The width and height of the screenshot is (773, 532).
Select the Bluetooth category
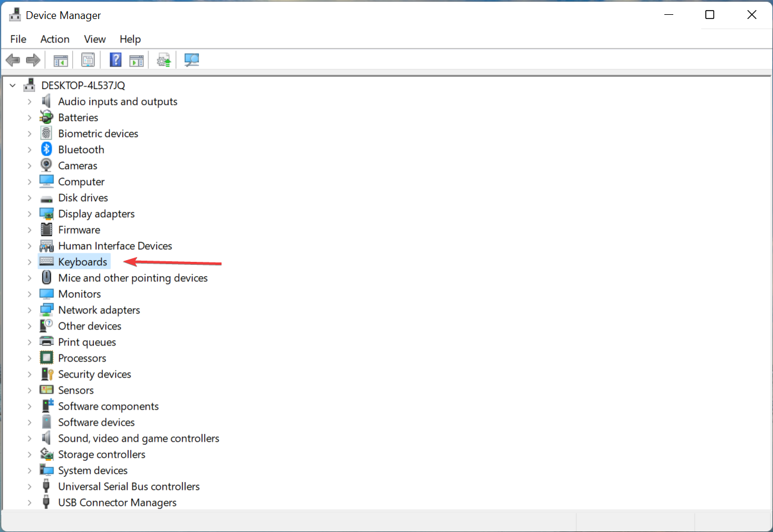click(x=81, y=149)
